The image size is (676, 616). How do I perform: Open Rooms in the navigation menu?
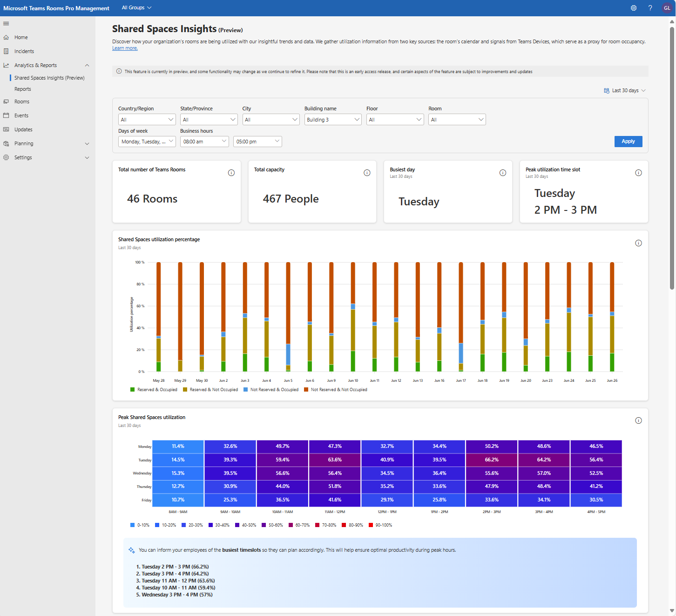coord(22,102)
